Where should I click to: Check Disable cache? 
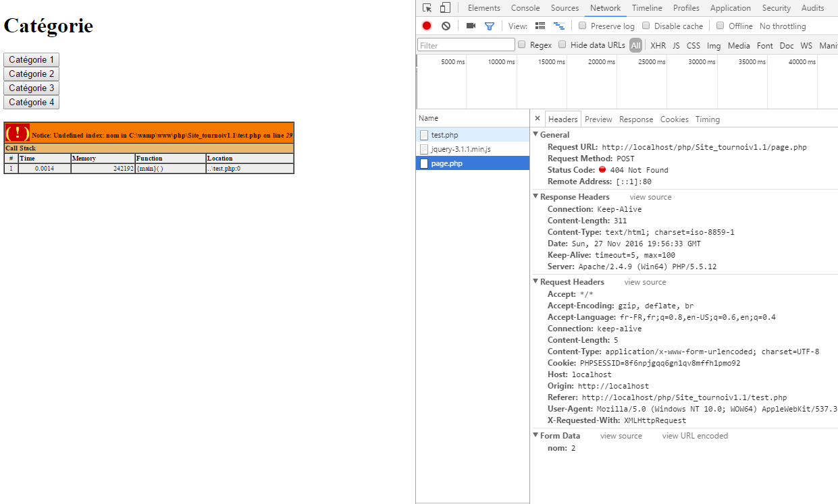click(646, 26)
